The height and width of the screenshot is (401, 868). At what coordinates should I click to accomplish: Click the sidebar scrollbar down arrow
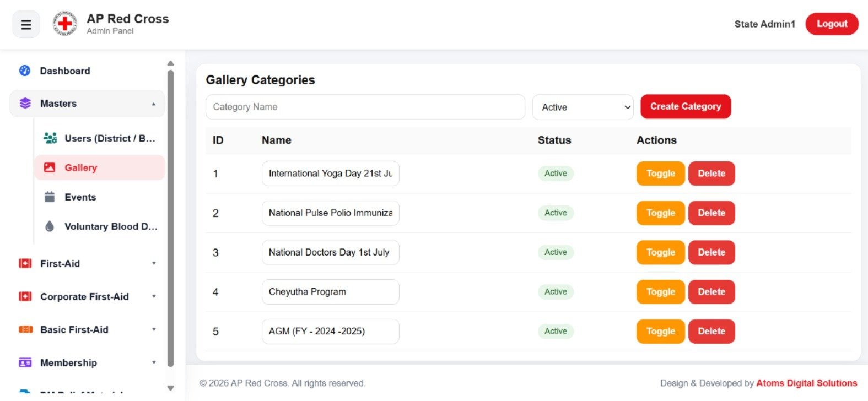click(x=170, y=388)
